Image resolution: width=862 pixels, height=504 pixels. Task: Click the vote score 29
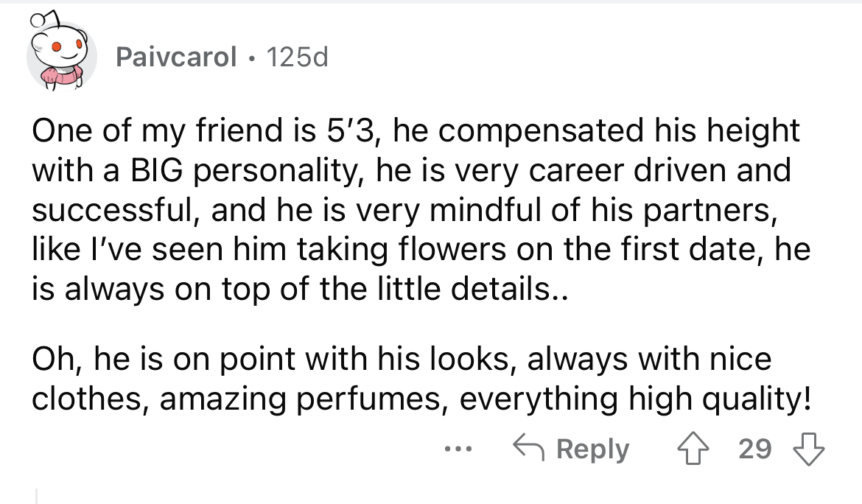coord(754,449)
